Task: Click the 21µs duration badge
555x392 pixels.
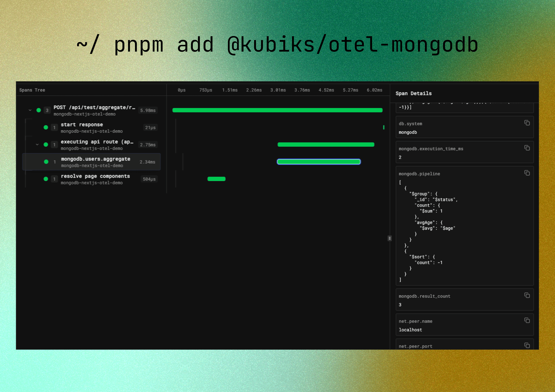Action: click(150, 127)
